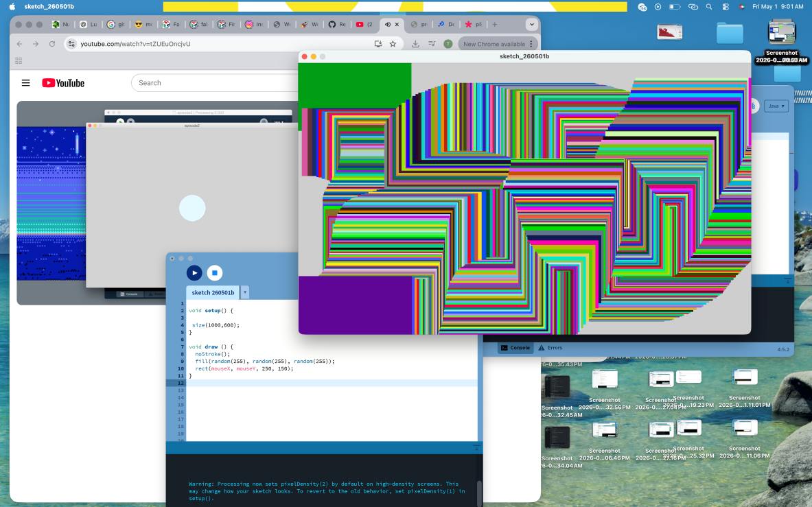Open Chrome Downloads icon
The height and width of the screenshot is (507, 812).
pos(415,44)
